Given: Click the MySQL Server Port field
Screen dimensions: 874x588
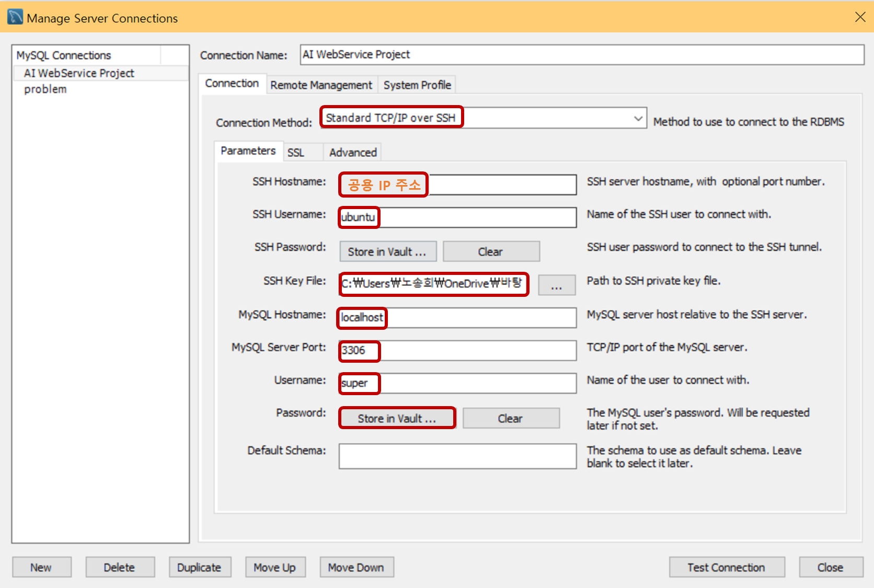Looking at the screenshot, I should coord(458,351).
